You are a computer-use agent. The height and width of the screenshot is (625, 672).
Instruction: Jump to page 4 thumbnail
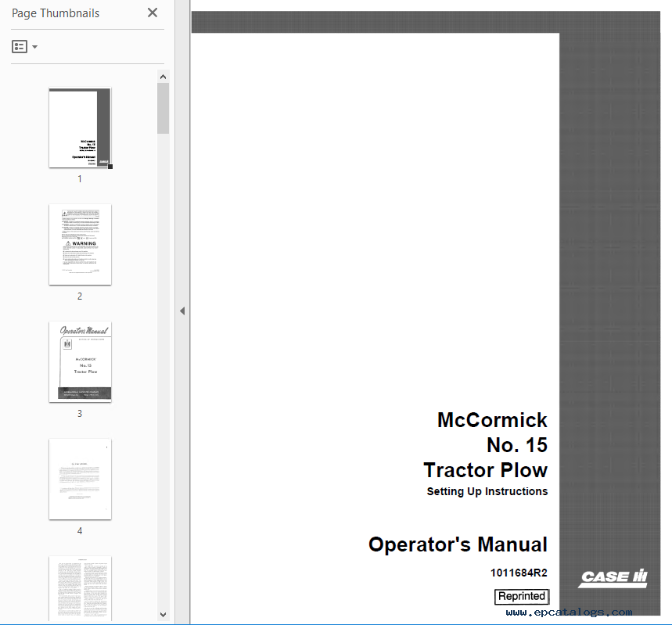coord(80,479)
